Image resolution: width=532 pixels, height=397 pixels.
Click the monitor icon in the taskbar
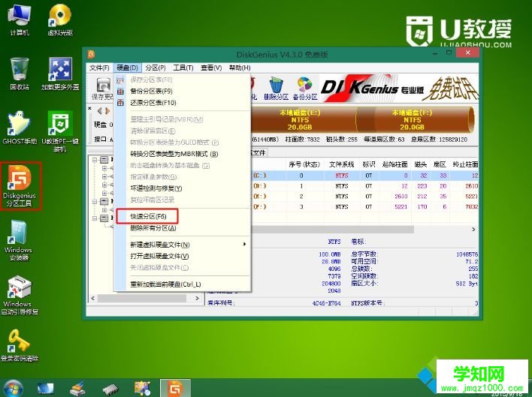[x=46, y=388]
